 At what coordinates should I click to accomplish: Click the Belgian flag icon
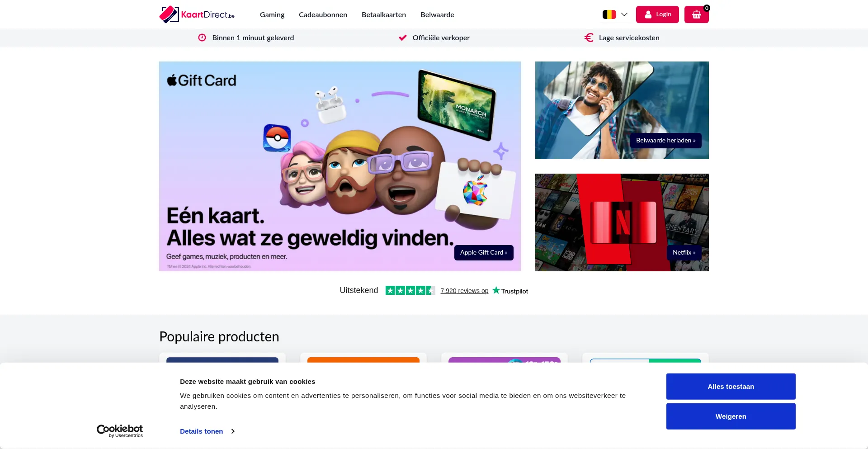609,14
